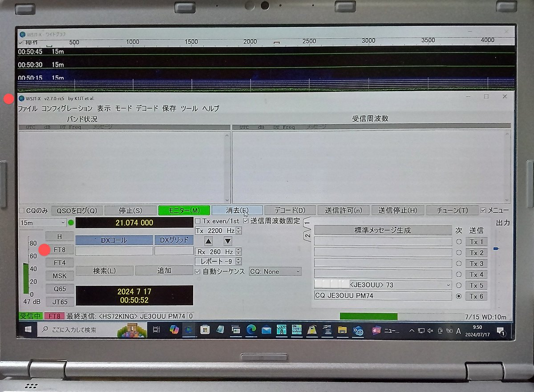This screenshot has width=534, height=392.
Task: Click the 検索(L) lookup button
Action: click(x=104, y=271)
